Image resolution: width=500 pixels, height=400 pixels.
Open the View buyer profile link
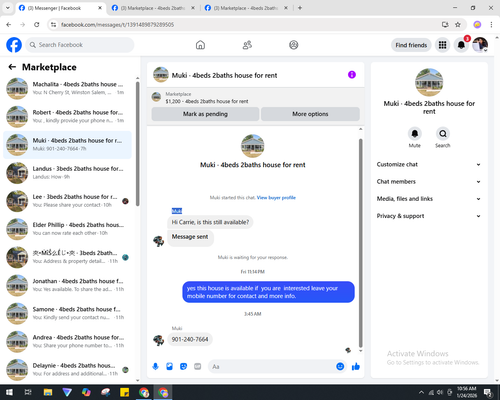276,198
